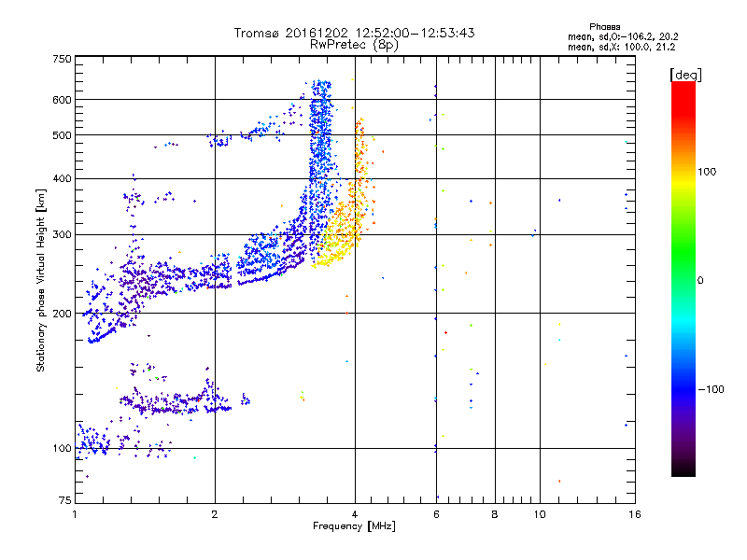The width and height of the screenshot is (747, 560).
Task: Click the purple E-layer trace near 120 km
Action: point(176,402)
